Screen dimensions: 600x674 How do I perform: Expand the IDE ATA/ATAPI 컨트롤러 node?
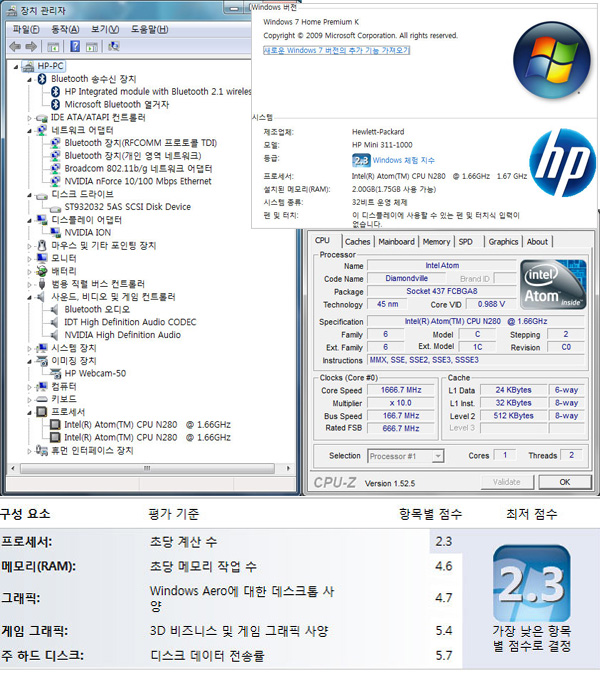(29, 118)
